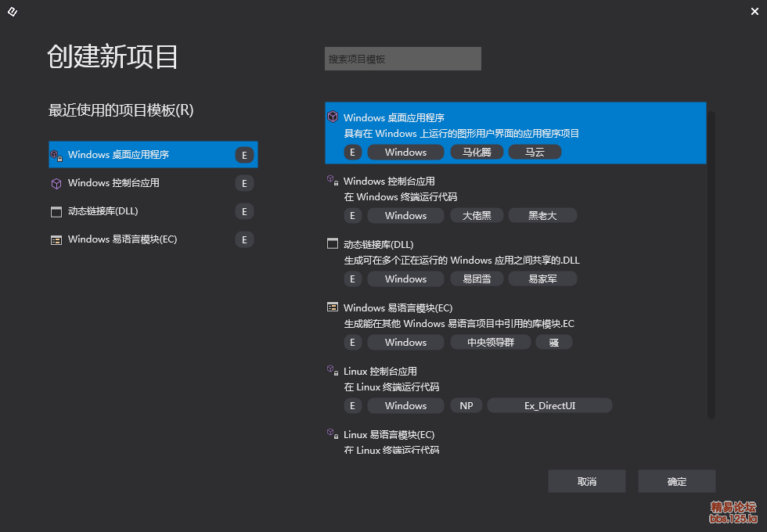This screenshot has height=532, width=767.
Task: Click the E badge on recent Windows 桌面应用程序
Action: click(244, 155)
